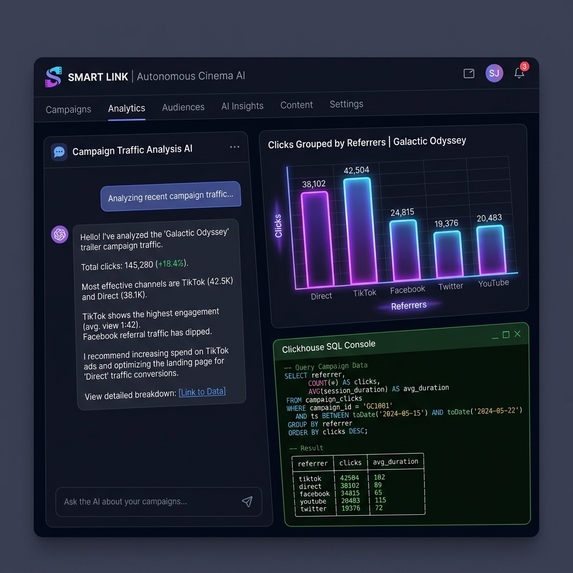Click the Query Campaign Data comment line
Image resolution: width=573 pixels, height=573 pixels.
pos(326,367)
